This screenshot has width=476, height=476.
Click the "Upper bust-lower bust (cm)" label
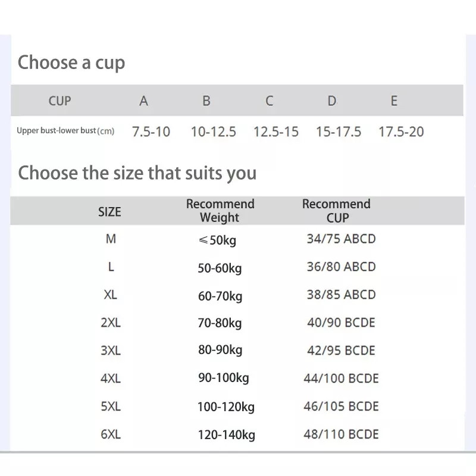pyautogui.click(x=65, y=131)
